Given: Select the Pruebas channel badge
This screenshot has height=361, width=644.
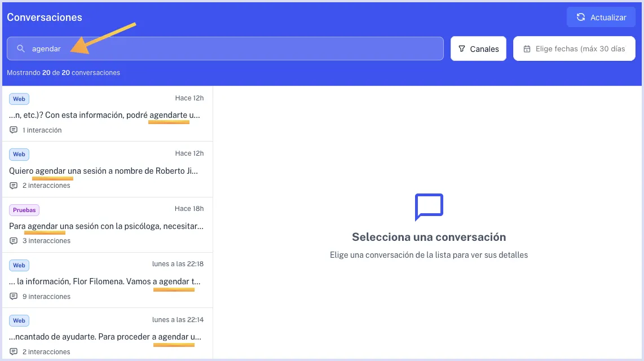Looking at the screenshot, I should coord(24,210).
